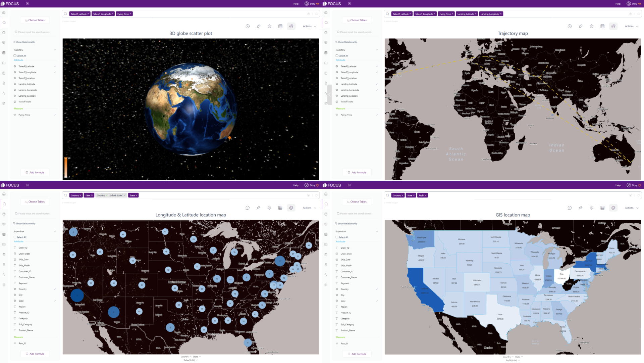Remove Profit tag in GIS location map search bar
This screenshot has width=644, height=363.
tap(426, 195)
